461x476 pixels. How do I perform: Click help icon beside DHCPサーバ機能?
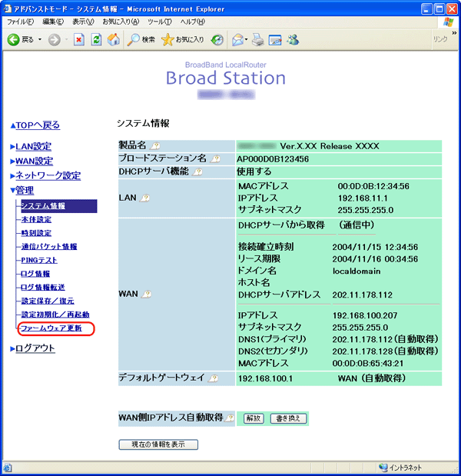click(x=197, y=171)
